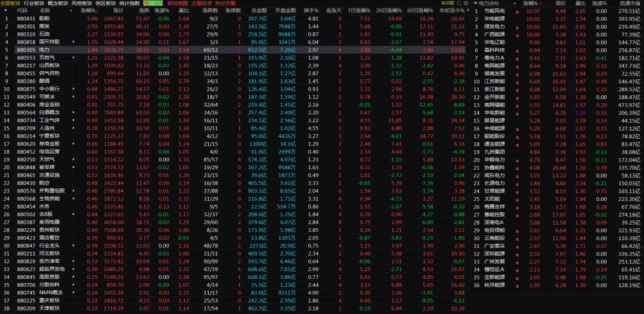Select the 石油 sector row

pyautogui.click(x=233, y=34)
